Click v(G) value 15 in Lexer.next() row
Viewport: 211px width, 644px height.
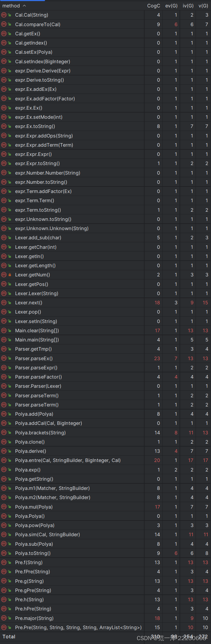tap(205, 303)
